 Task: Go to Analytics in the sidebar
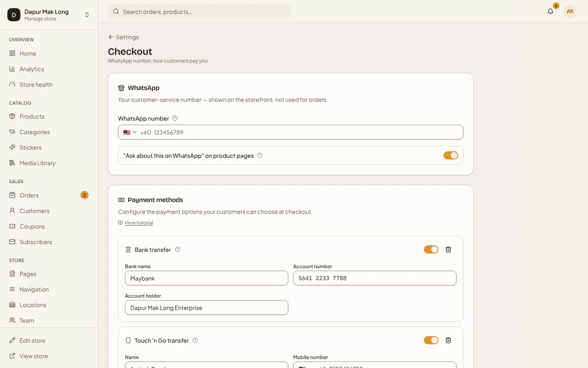tap(49, 69)
